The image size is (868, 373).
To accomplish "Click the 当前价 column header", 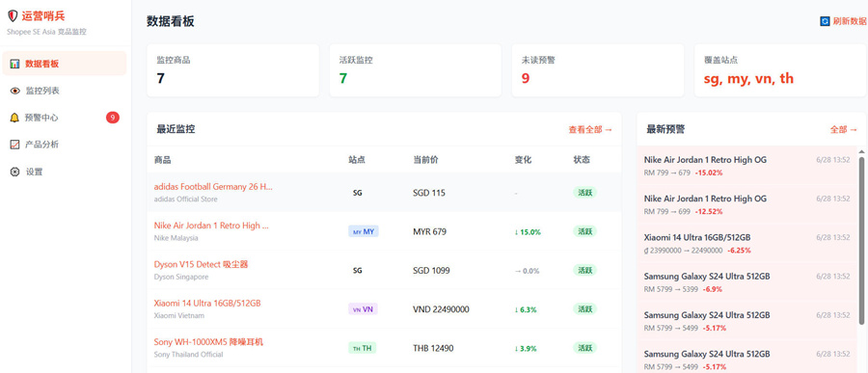I will click(x=425, y=160).
